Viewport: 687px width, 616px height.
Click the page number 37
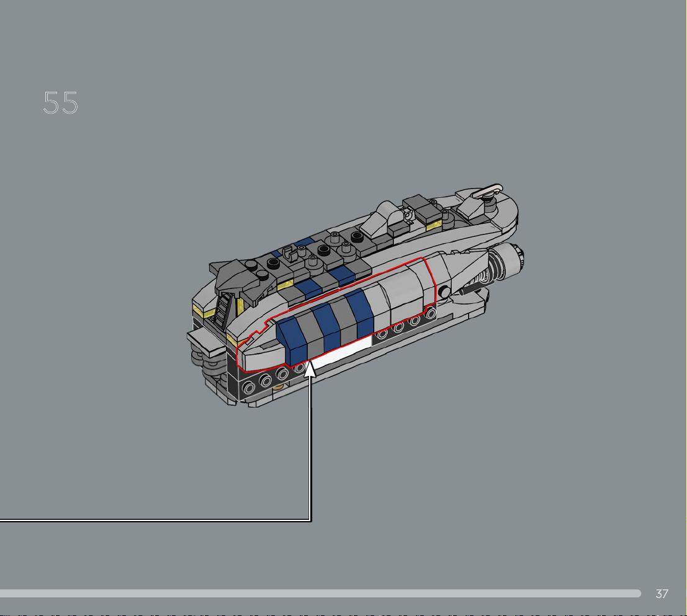(662, 594)
